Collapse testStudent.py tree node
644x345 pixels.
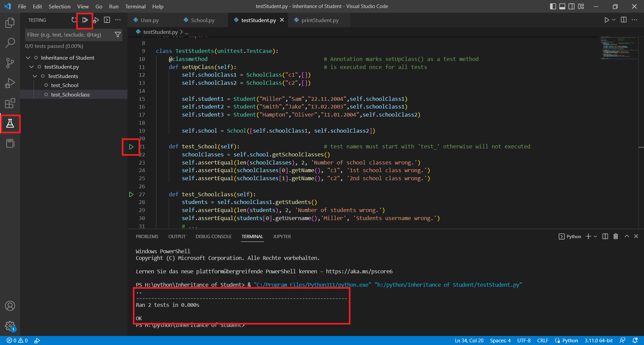[x=32, y=67]
